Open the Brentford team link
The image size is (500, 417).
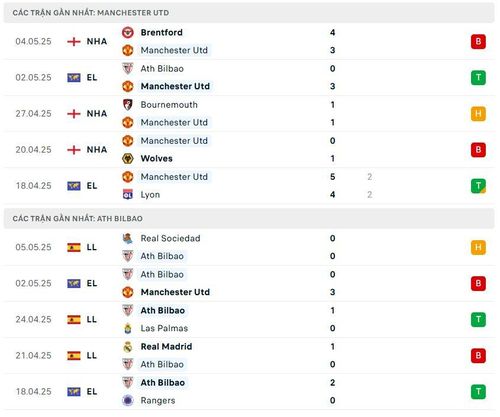[x=162, y=33]
